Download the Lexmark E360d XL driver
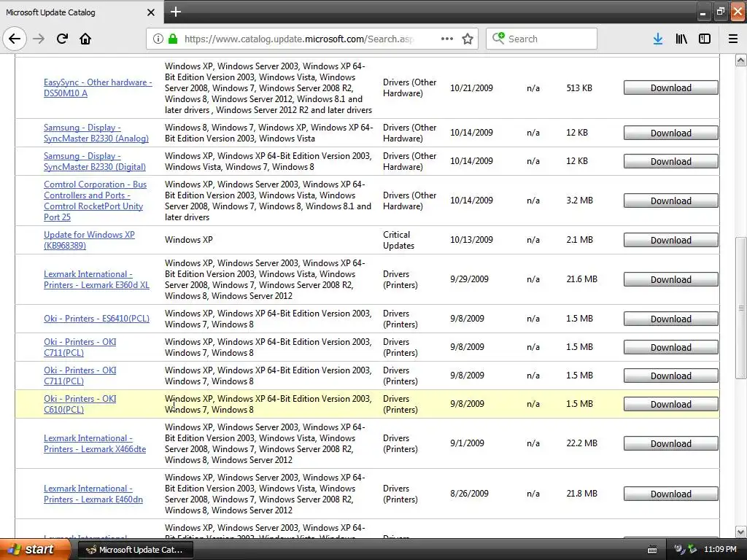The image size is (747, 560). [x=671, y=279]
